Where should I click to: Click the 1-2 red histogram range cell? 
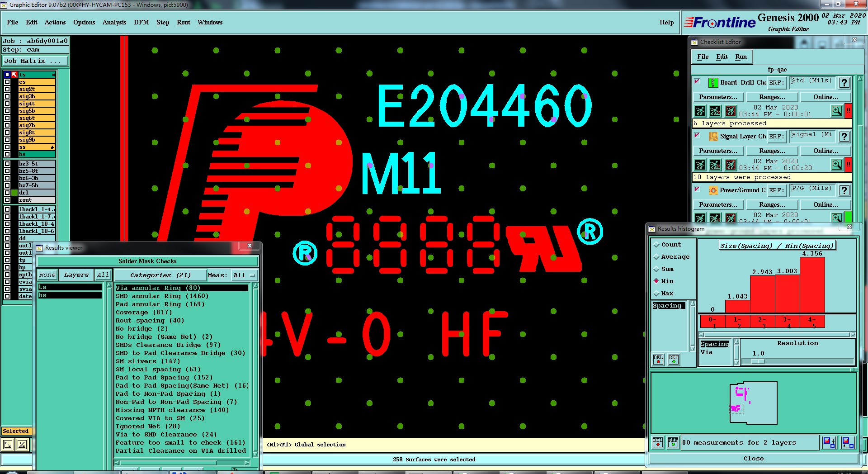click(737, 322)
